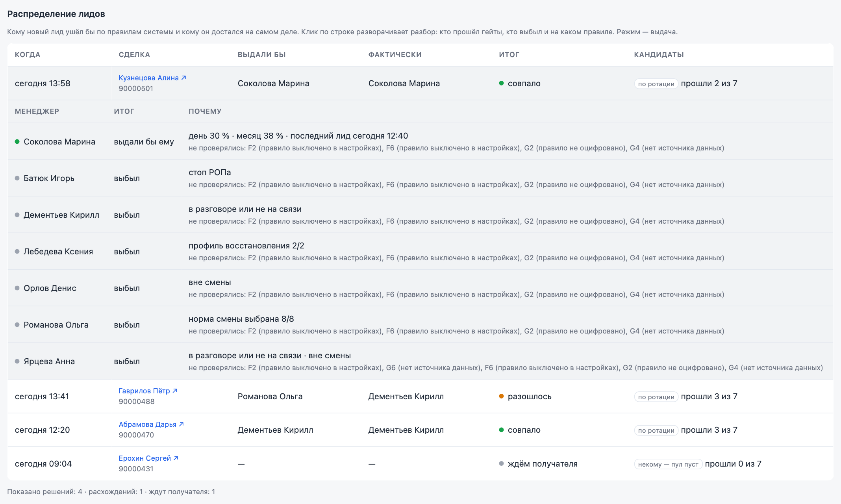The image size is (841, 504).
Task: Click grey status dot beside Ярцева Анна
Action: (17, 361)
